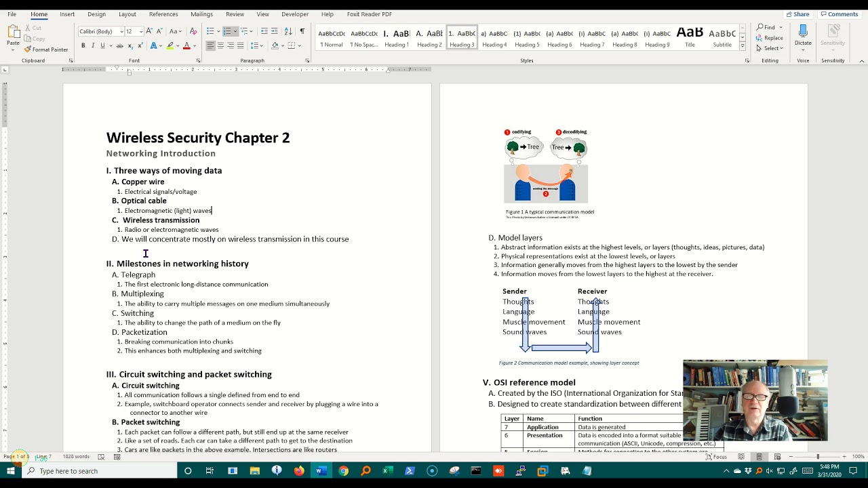Decrease paragraph indent
The image size is (868, 488).
tap(264, 31)
